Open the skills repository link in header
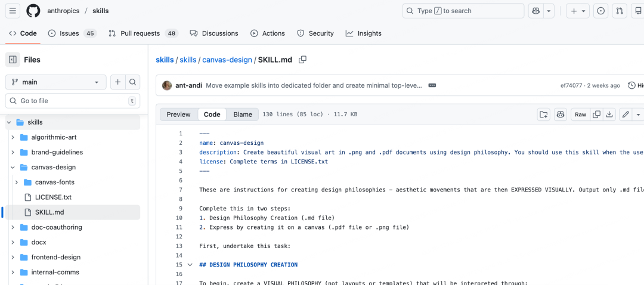This screenshot has width=644, height=285. 101,11
